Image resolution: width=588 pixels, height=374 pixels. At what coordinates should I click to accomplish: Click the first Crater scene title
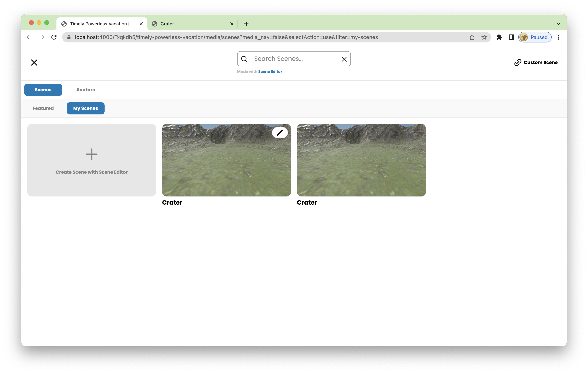(172, 203)
